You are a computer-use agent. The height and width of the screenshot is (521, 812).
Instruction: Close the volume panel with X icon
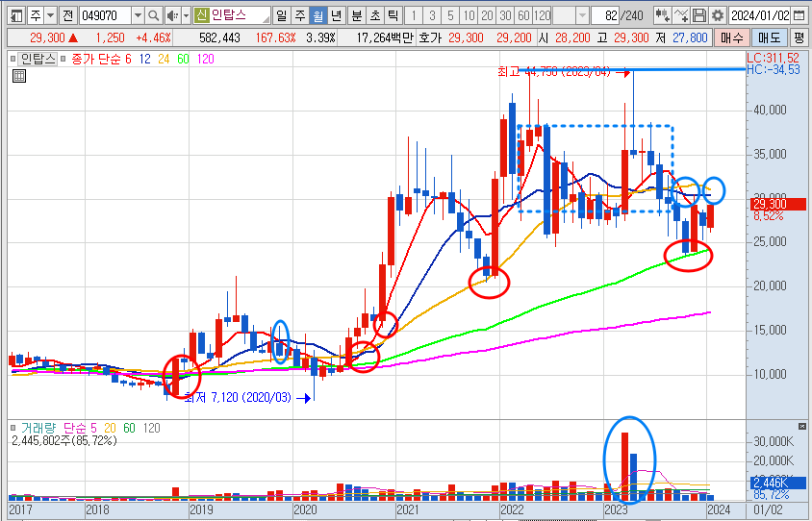tap(802, 427)
